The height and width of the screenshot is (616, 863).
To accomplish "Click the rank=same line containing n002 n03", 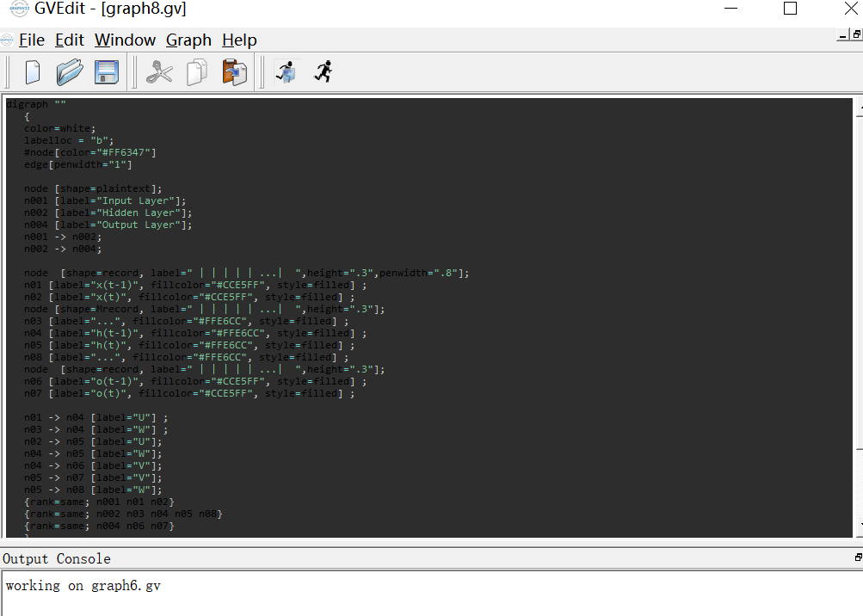I will pos(123,514).
